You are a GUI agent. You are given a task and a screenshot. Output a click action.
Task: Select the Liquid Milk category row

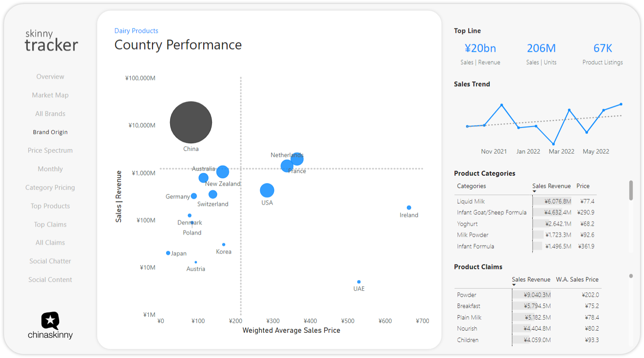(471, 202)
